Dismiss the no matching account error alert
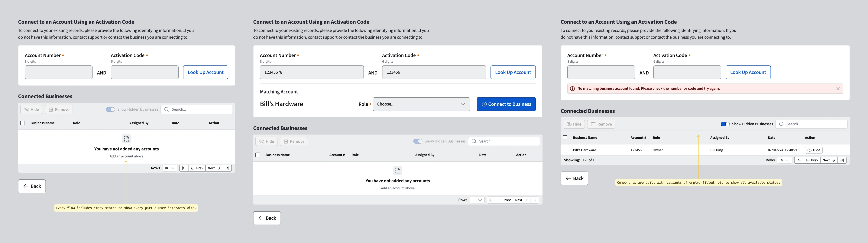 (838, 89)
